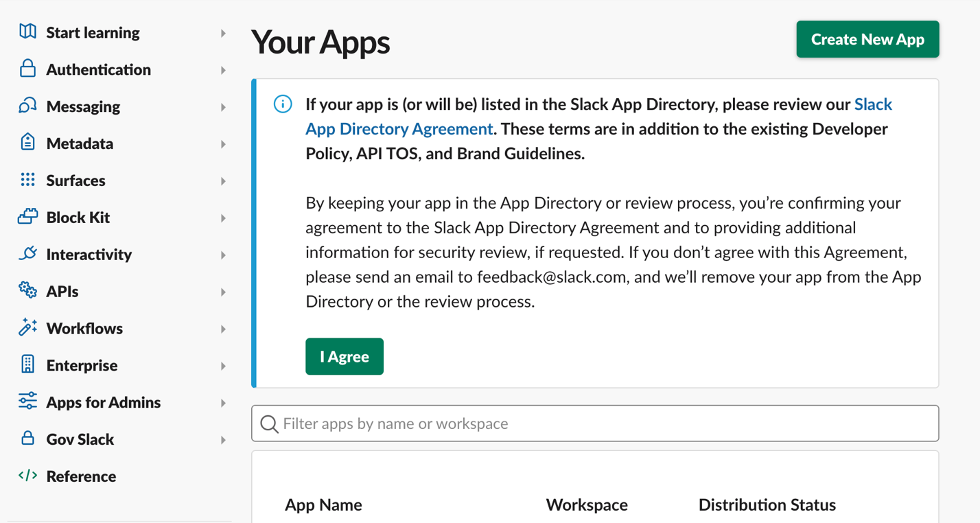Viewport: 980px width, 523px height.
Task: Click the info circle icon in notice
Action: tap(283, 104)
